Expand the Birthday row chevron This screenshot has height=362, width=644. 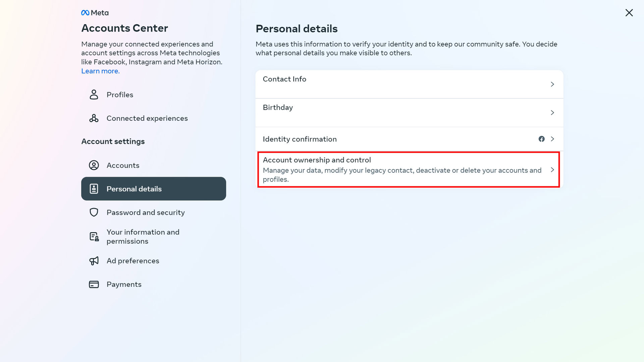point(552,113)
